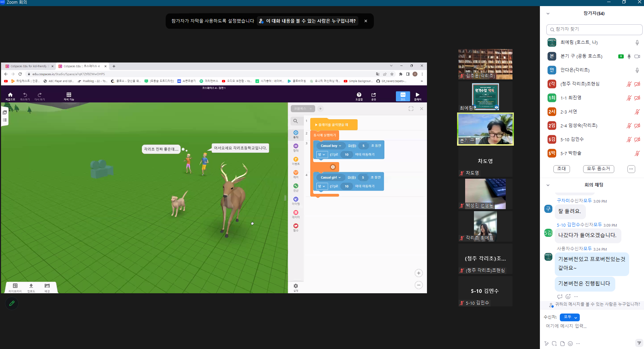644x349 pixels.
Task: Collapse the meeting chat (회의 채팅) panel
Action: point(548,185)
